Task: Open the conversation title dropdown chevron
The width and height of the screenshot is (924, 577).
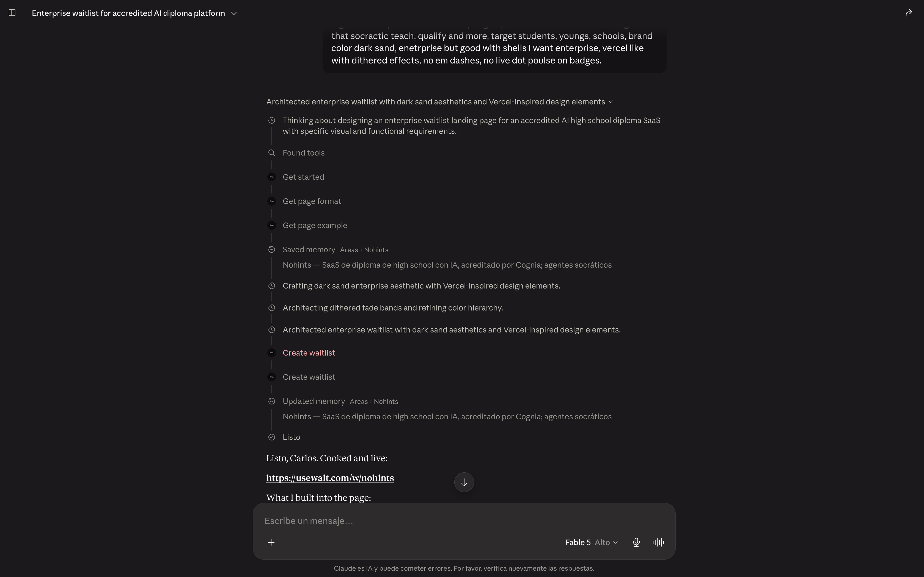Action: tap(234, 13)
